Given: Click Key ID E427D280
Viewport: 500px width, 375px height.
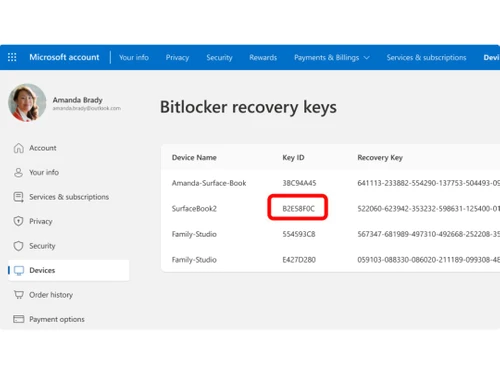Looking at the screenshot, I should click(x=299, y=260).
